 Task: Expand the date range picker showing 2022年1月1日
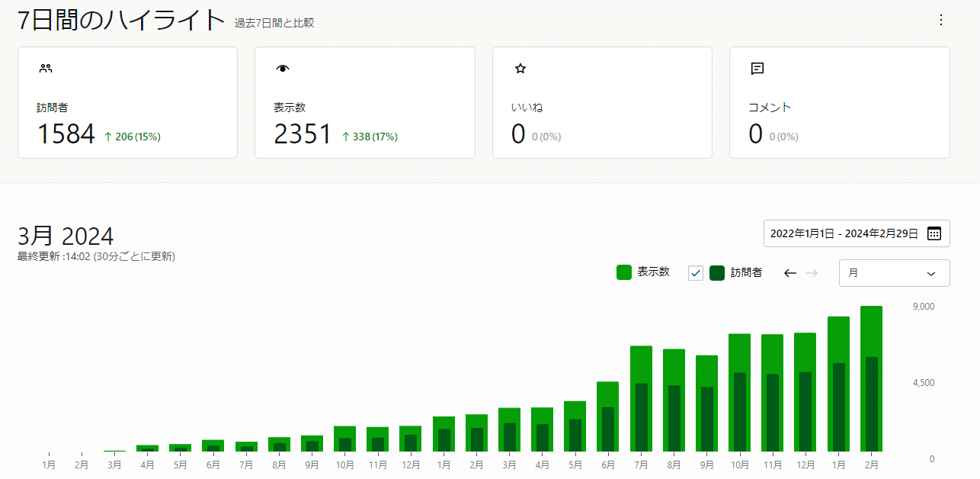coord(847,233)
